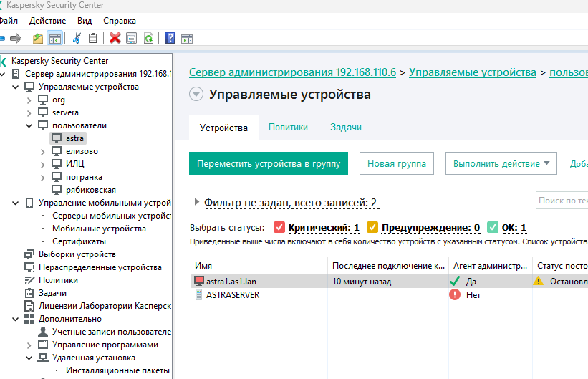Image resolution: width=588 pixels, height=379 pixels.
Task: Click the application management window icon
Action: [x=43, y=345]
